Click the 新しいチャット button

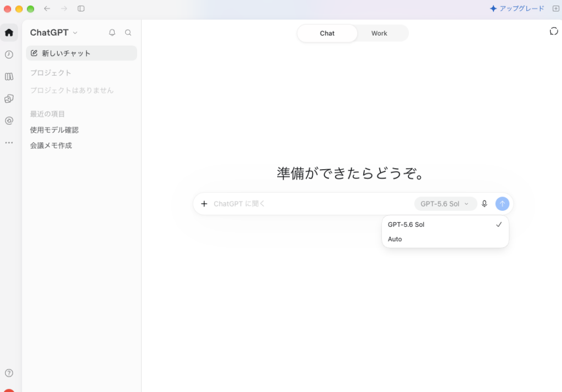click(81, 53)
